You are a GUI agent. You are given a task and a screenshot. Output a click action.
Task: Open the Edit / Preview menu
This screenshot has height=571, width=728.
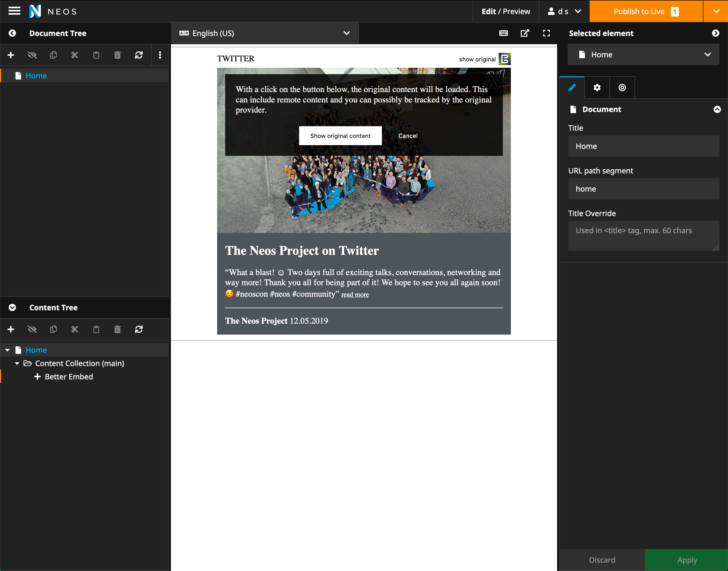point(506,11)
